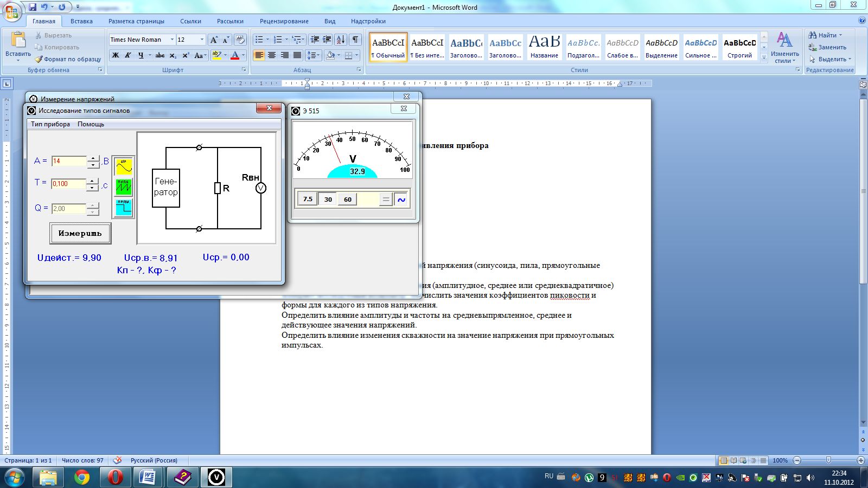Select the 7.5 range on Э 515 voltmeter

308,199
